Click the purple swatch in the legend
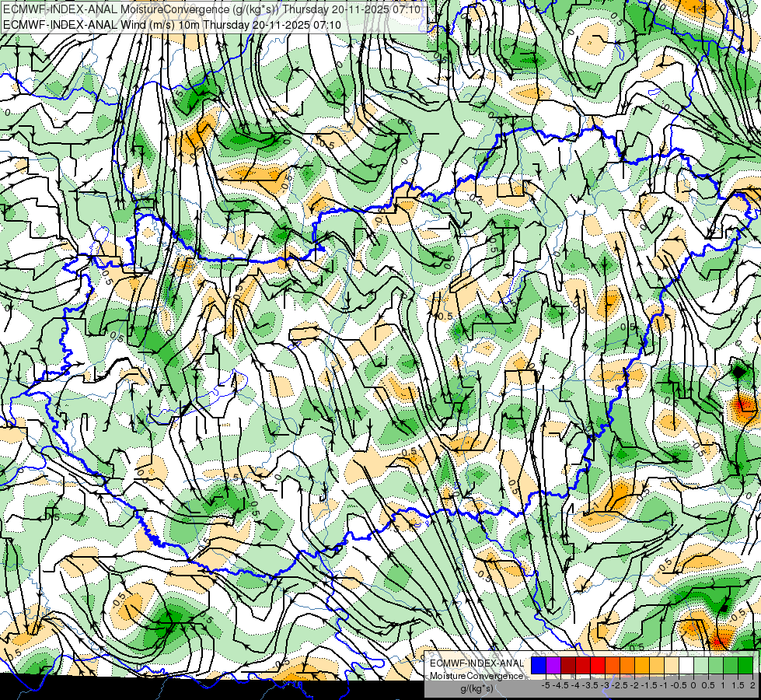Viewport: 761px width, 700px height. pyautogui.click(x=553, y=666)
